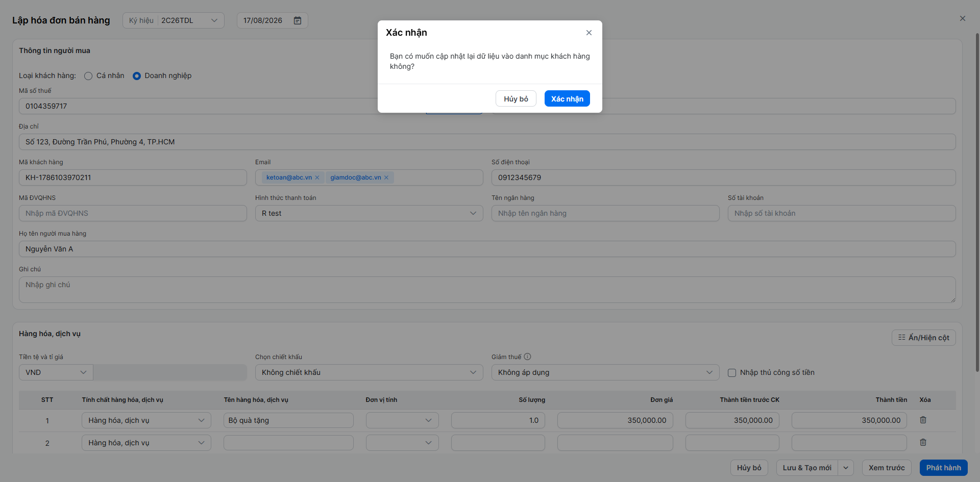Click the Thông tin người mua heading
Screen dimensions: 980x482
[55, 50]
